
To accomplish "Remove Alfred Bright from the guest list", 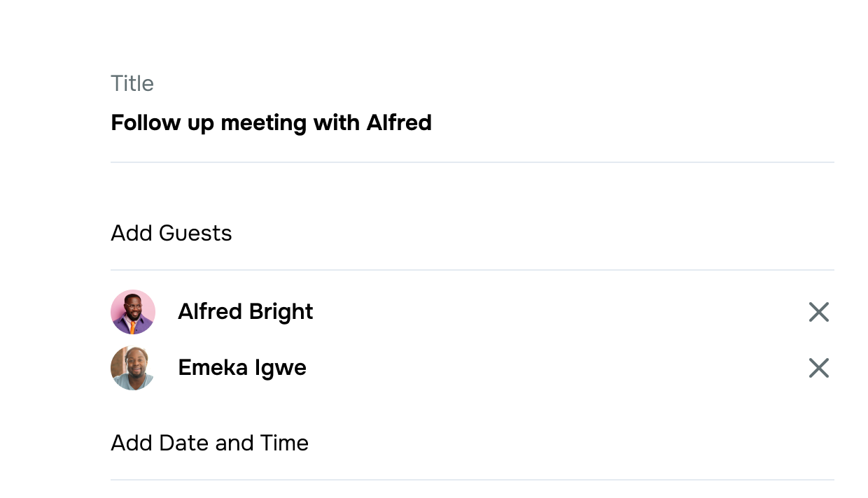I will (818, 312).
